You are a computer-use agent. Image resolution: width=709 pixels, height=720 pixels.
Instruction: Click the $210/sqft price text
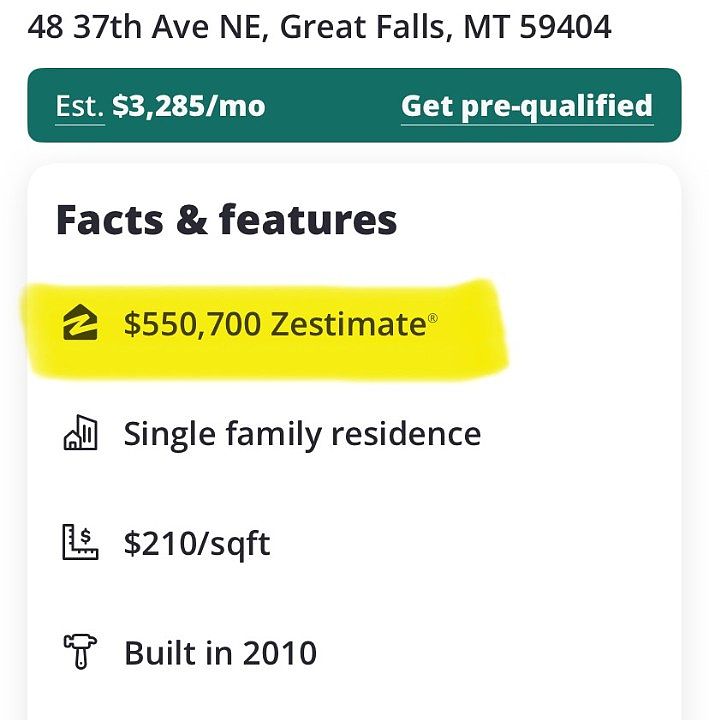tap(197, 544)
